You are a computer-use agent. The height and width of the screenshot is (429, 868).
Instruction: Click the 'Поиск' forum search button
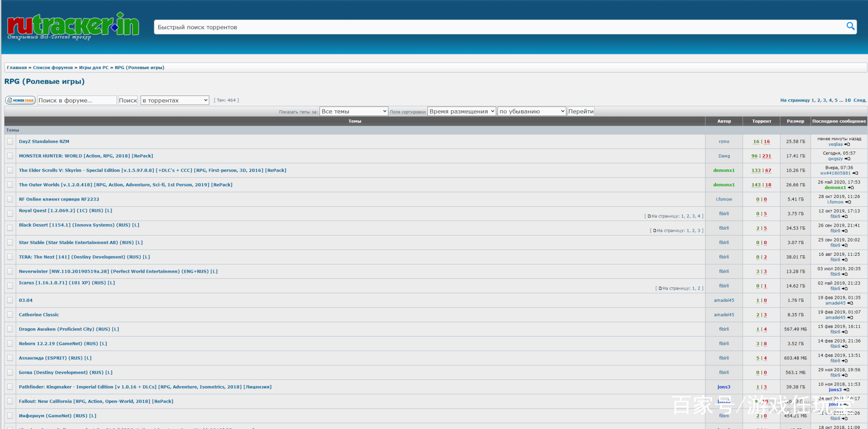pos(128,100)
